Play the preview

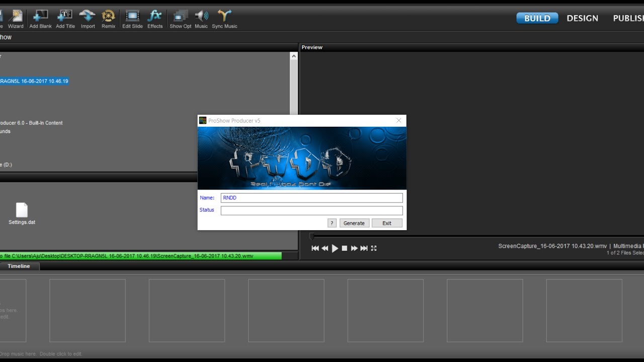(335, 248)
